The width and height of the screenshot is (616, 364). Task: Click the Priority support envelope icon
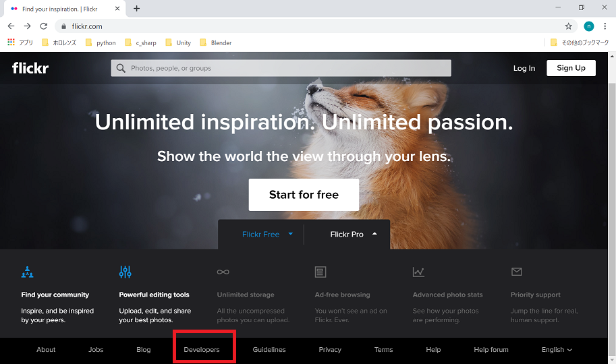tap(516, 272)
